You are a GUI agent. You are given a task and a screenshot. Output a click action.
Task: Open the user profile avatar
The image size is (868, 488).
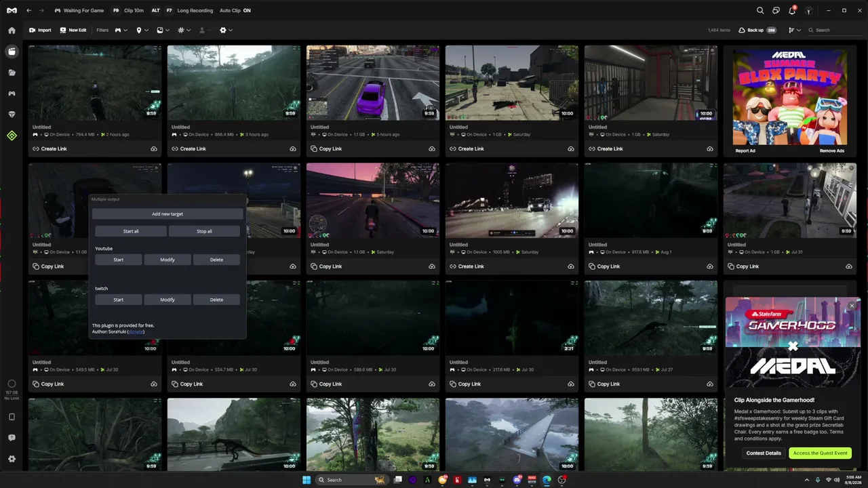(x=808, y=10)
